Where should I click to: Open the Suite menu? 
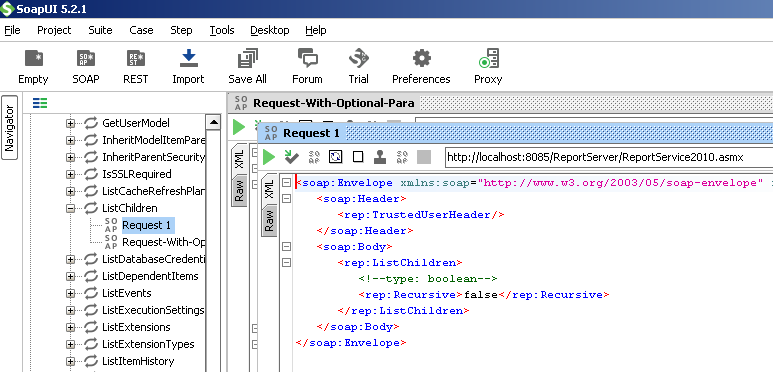click(x=100, y=30)
